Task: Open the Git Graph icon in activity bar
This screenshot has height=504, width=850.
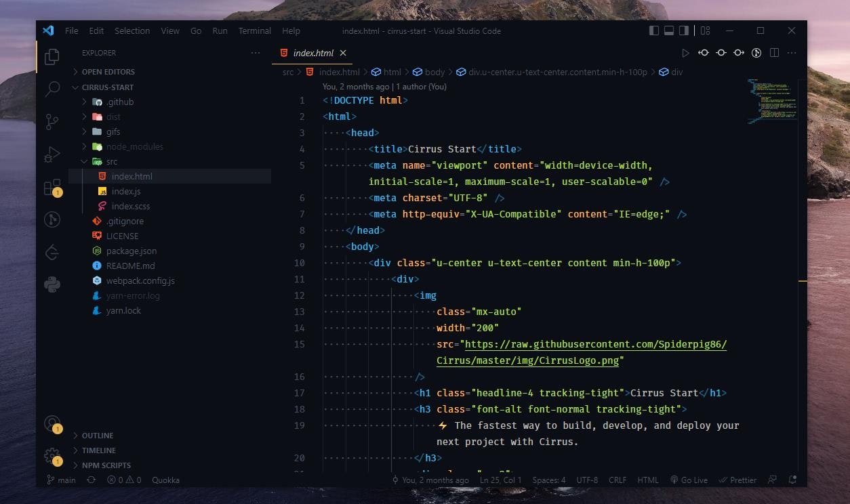Action: [52, 219]
